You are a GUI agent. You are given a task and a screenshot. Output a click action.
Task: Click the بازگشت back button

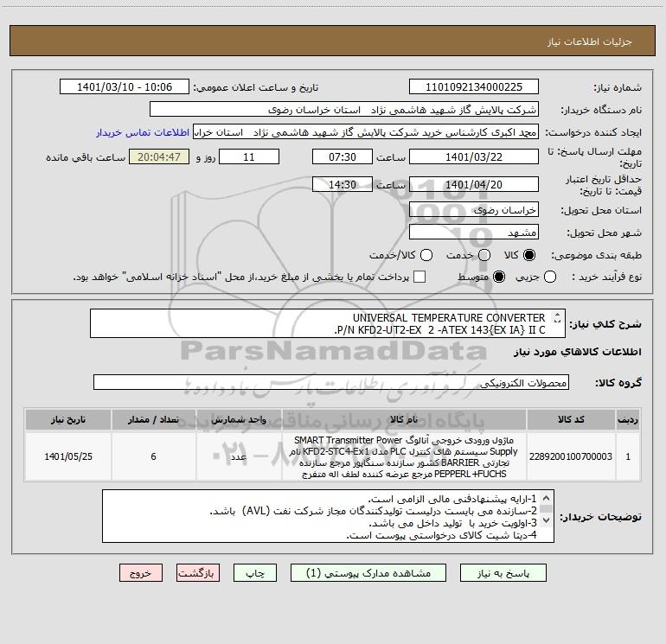(198, 573)
